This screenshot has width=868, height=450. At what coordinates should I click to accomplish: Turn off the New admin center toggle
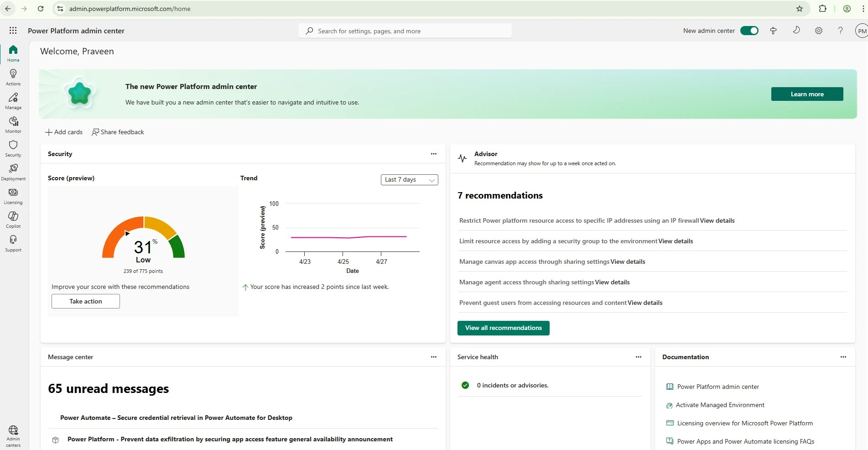click(749, 31)
